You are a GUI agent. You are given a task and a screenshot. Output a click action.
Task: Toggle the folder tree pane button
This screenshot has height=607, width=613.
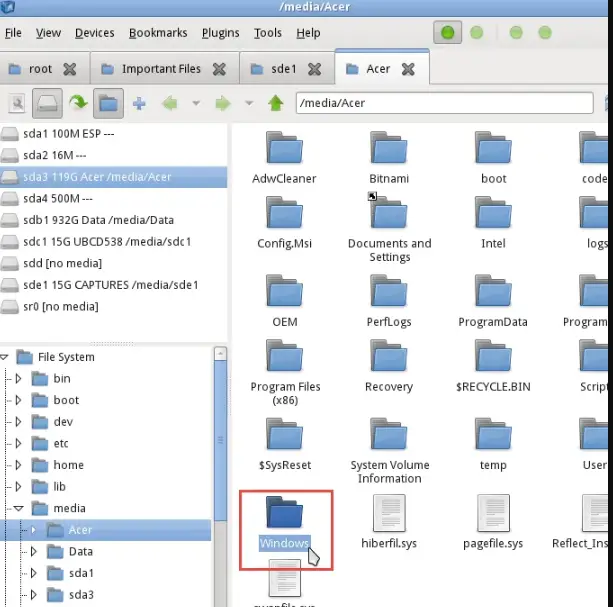pos(108,103)
